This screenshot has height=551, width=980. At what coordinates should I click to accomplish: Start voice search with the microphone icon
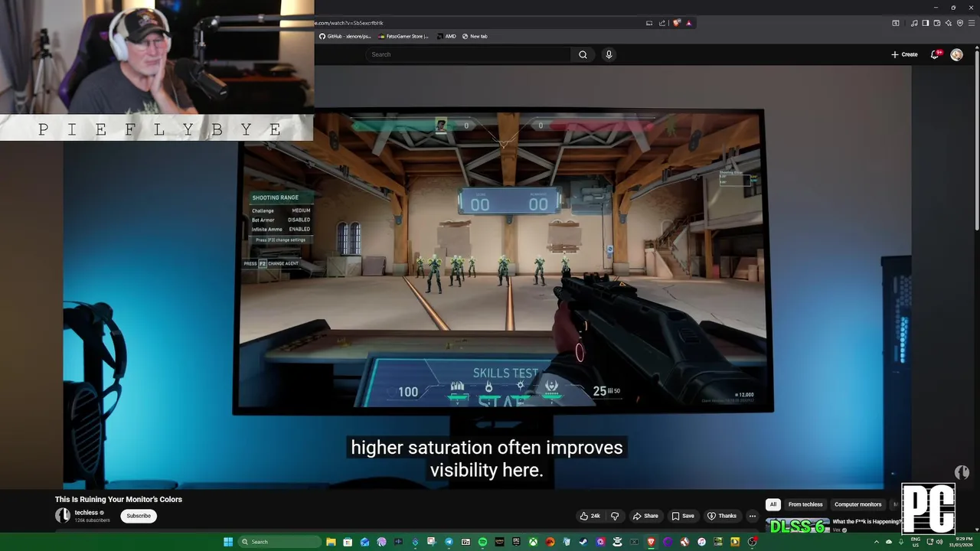pyautogui.click(x=609, y=54)
